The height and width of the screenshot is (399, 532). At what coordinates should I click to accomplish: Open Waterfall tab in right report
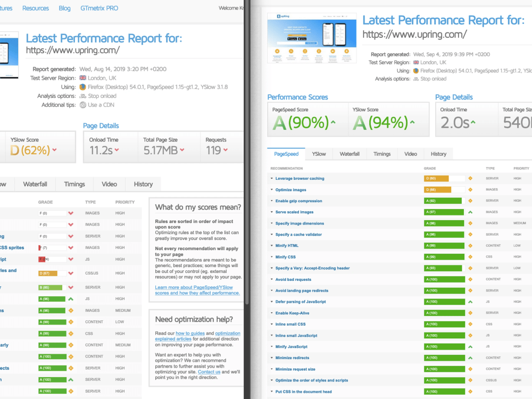click(x=350, y=154)
